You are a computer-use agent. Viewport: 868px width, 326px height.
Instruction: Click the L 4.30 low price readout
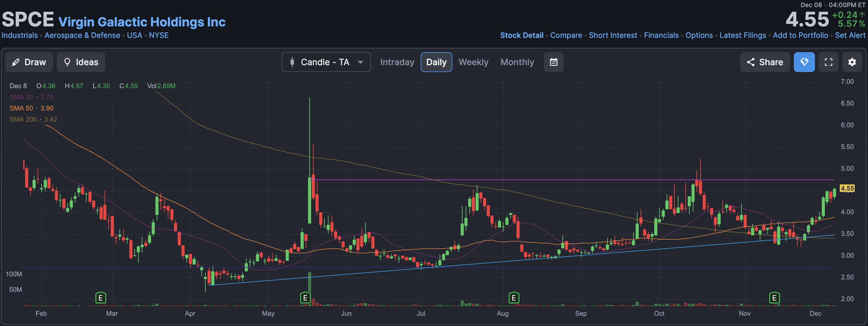[x=101, y=86]
